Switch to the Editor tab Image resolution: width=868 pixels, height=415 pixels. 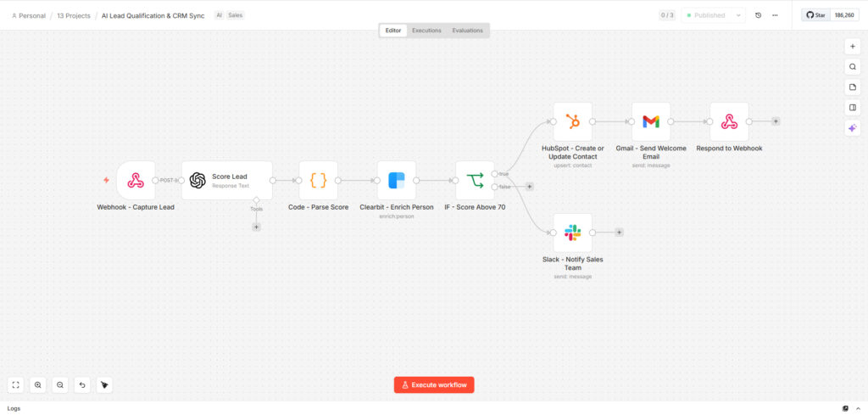(x=393, y=31)
